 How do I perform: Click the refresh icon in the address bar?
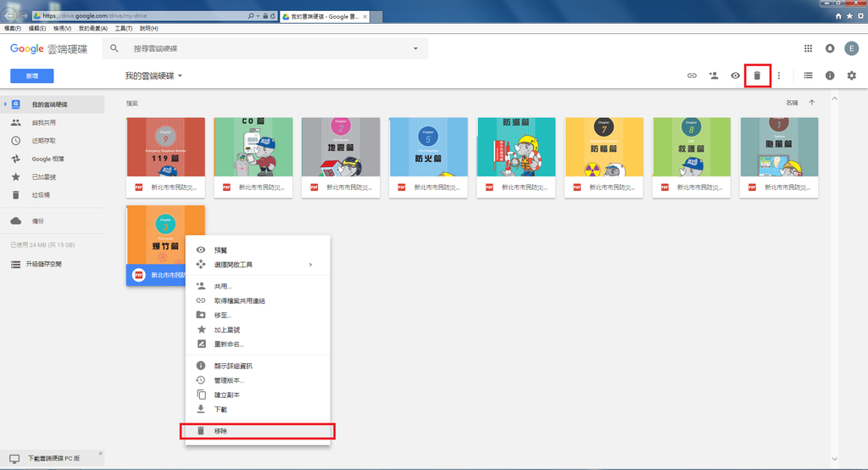coord(273,16)
